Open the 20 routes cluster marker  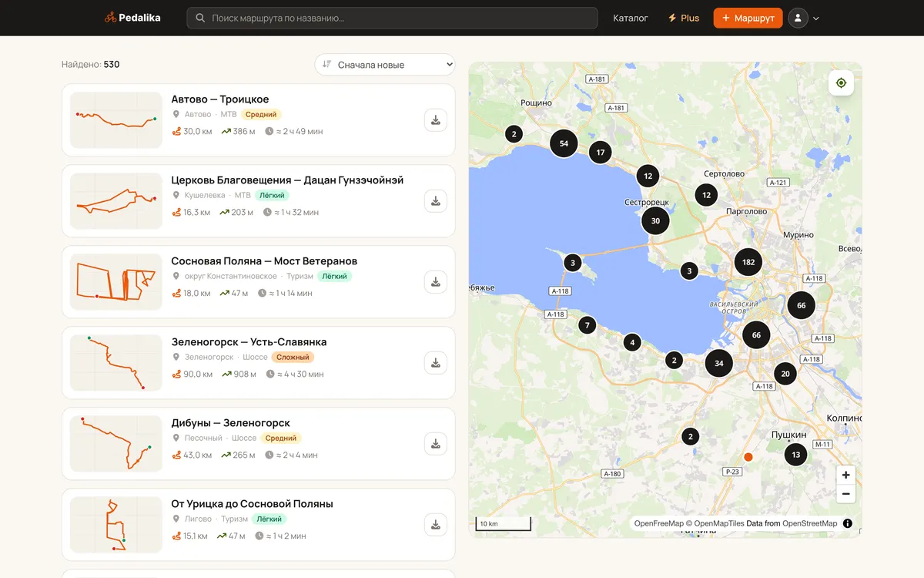(785, 374)
